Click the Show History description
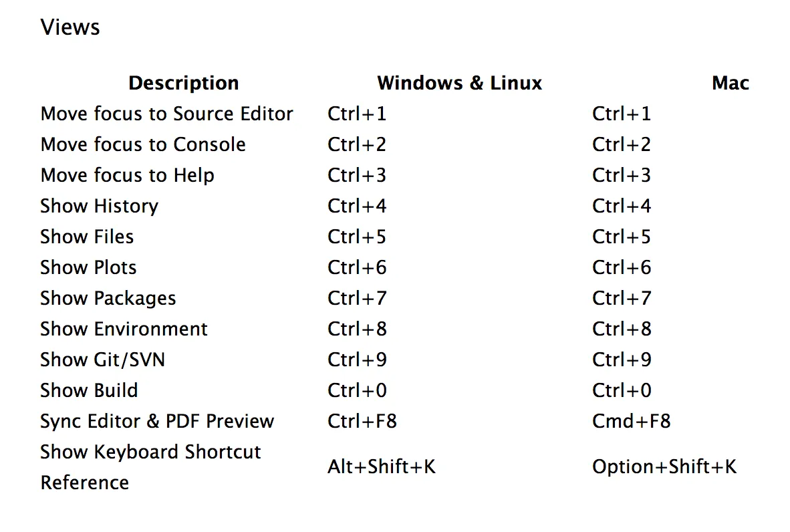Image resolution: width=790 pixels, height=532 pixels. coord(100,206)
